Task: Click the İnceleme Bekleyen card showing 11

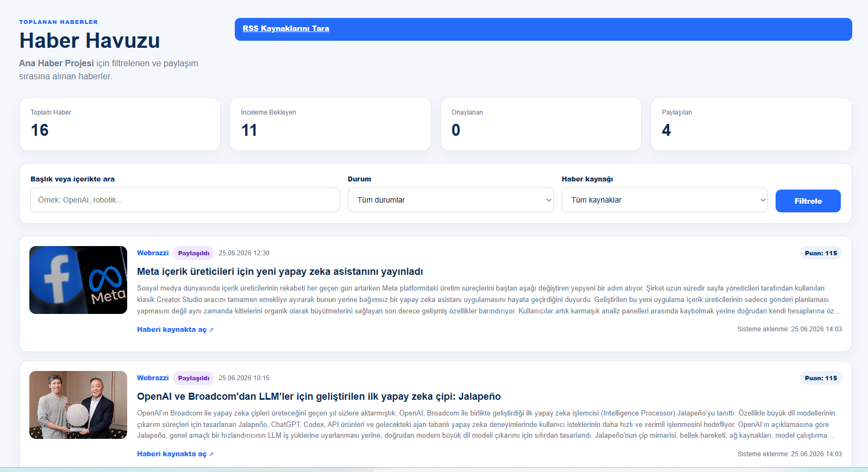Action: [330, 124]
